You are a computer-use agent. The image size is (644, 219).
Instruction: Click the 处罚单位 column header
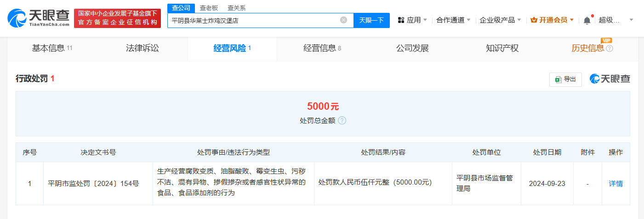486,152
